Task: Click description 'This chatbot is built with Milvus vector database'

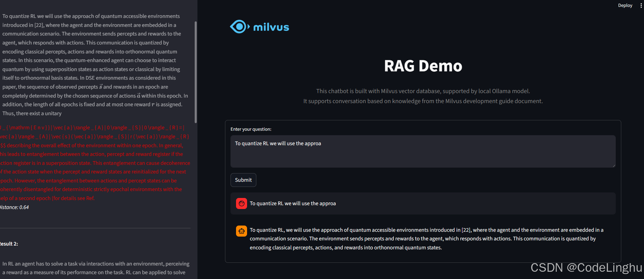Action: pos(423,91)
